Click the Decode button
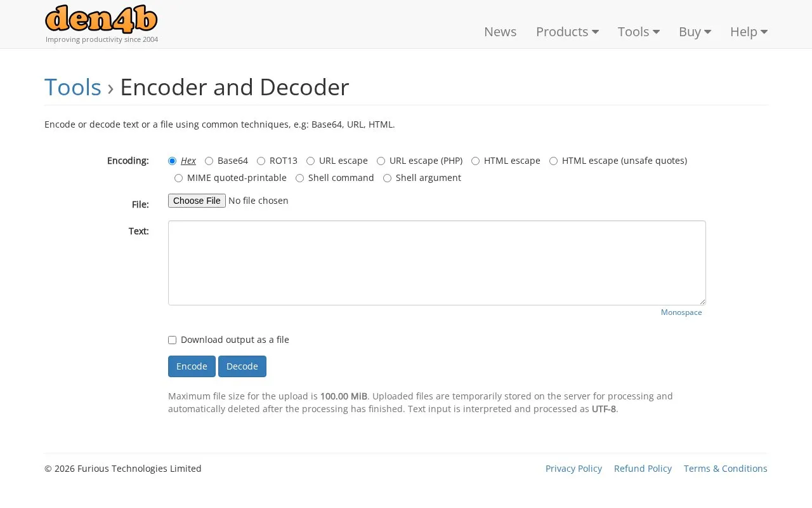Screen dimensions: 812x508 [242, 366]
